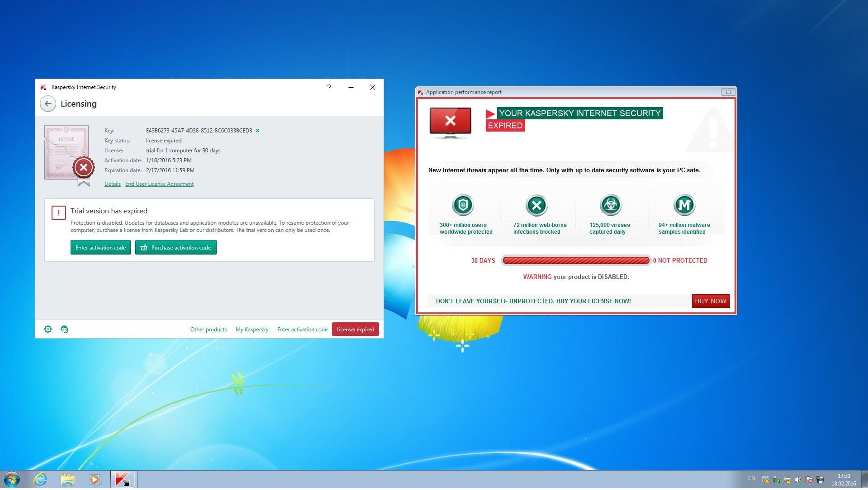The height and width of the screenshot is (490, 868).
Task: Open Windows Media Player from taskbar
Action: pos(95,480)
